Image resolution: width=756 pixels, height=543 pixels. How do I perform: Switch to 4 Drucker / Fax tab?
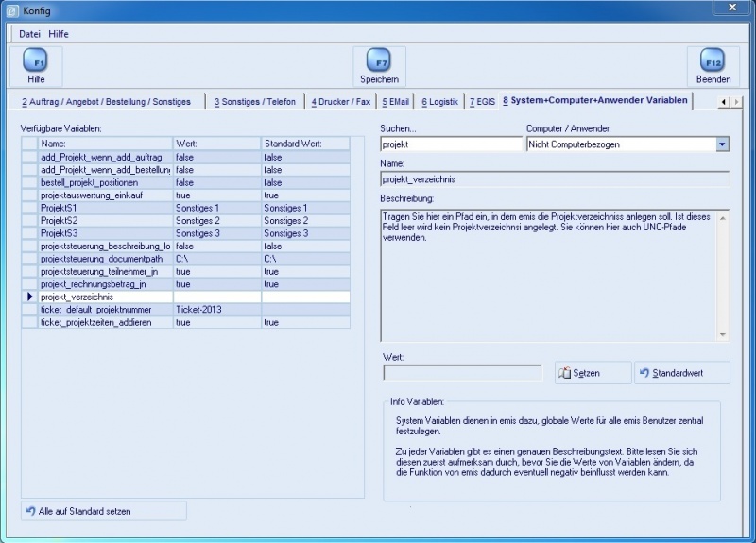point(341,102)
